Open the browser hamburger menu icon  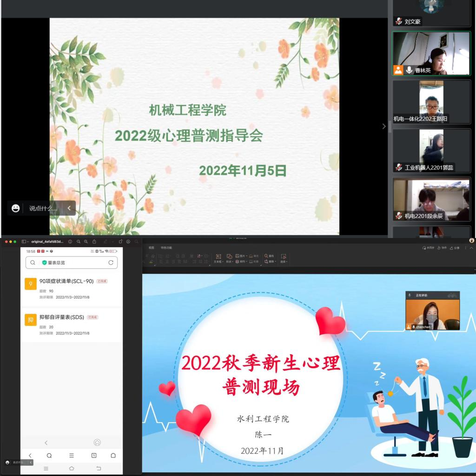[x=71, y=456]
